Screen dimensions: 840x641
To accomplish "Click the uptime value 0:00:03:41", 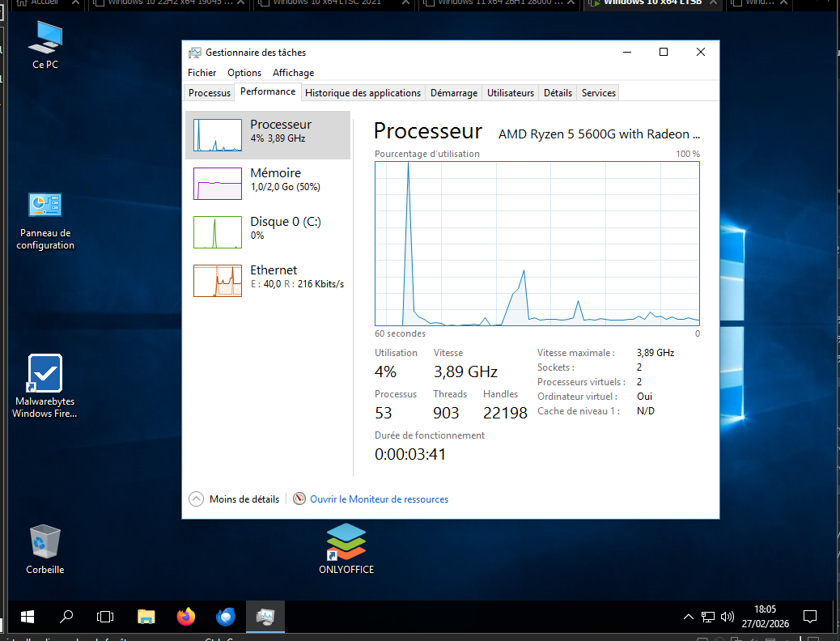I will 410,455.
